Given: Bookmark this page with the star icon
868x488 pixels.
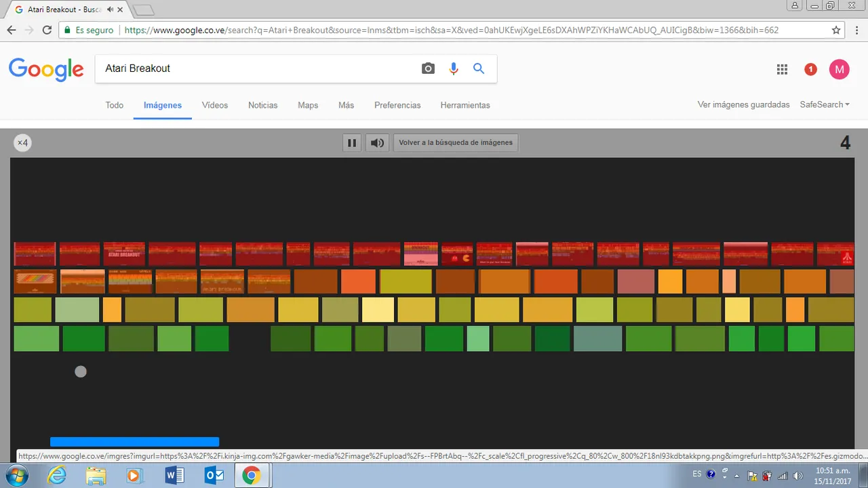Looking at the screenshot, I should coord(836,30).
